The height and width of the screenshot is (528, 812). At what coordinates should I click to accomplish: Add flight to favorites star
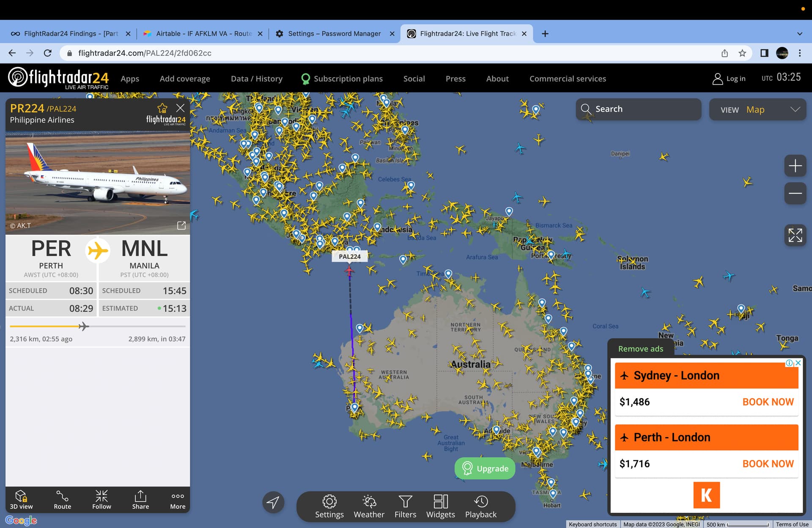click(162, 108)
